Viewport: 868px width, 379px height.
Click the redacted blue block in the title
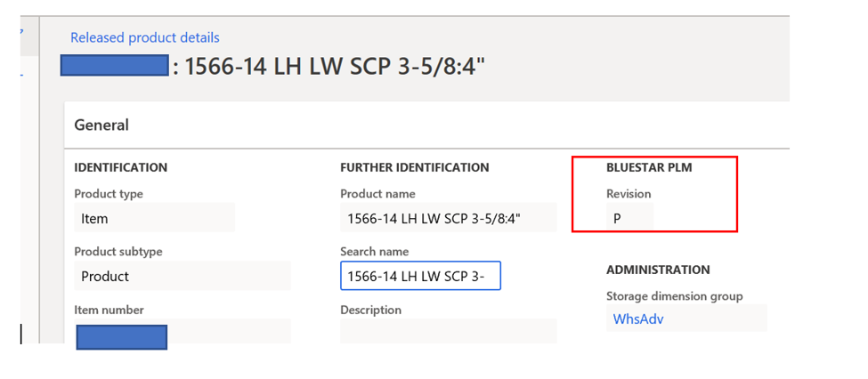114,65
